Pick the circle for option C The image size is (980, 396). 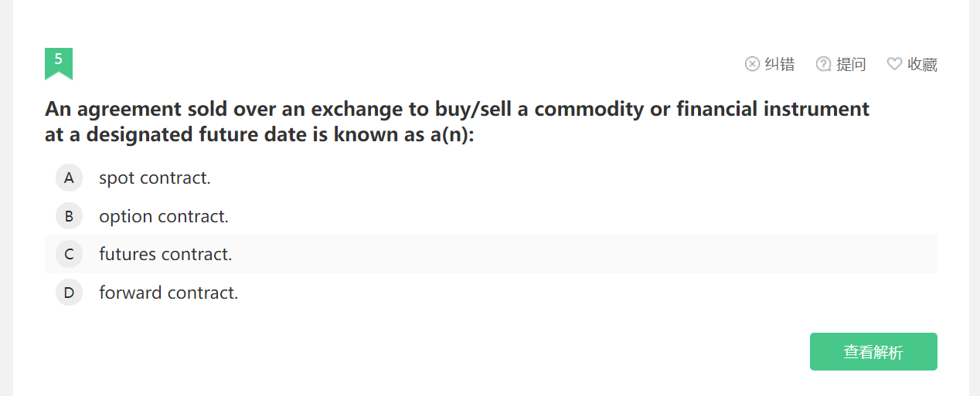pyautogui.click(x=69, y=254)
